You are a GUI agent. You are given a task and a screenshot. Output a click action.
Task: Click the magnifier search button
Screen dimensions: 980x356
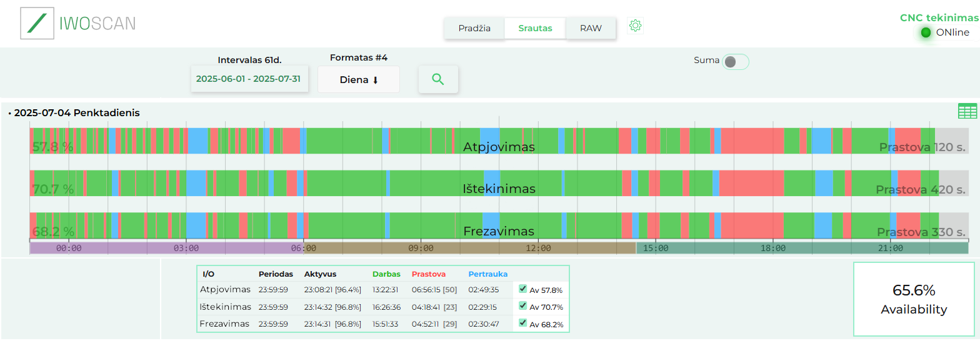click(x=438, y=79)
